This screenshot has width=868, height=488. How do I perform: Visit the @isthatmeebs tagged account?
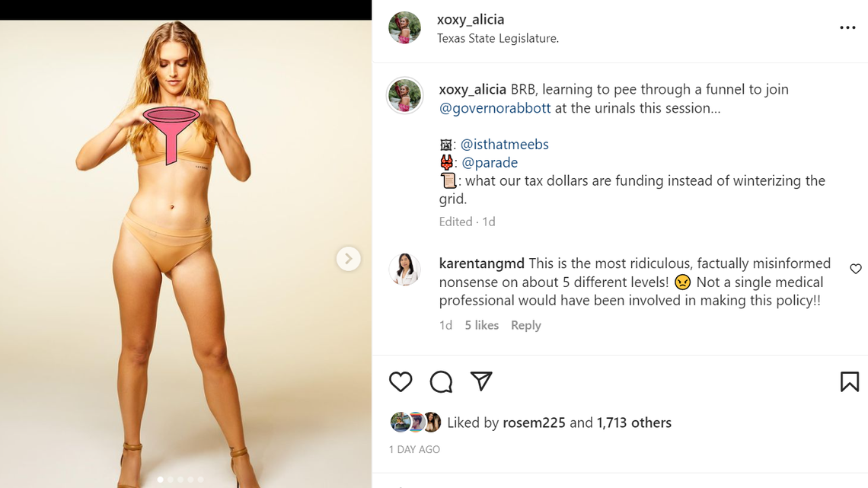coord(506,144)
